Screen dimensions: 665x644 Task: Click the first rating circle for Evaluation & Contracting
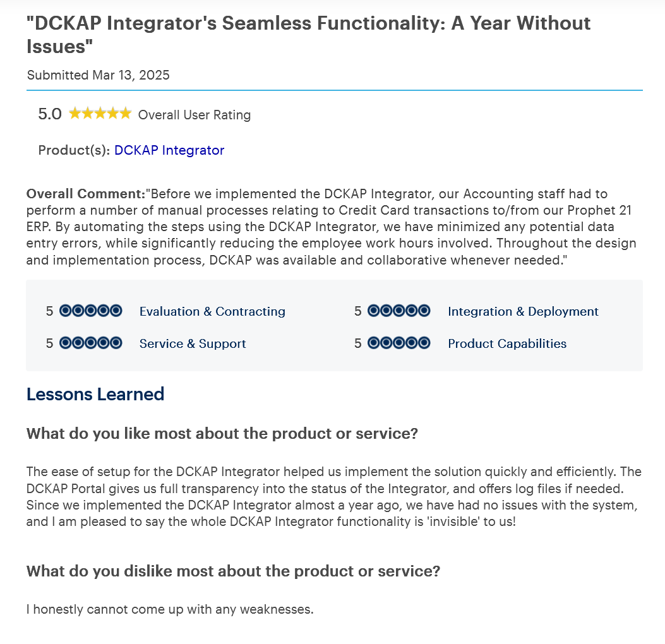tap(66, 311)
